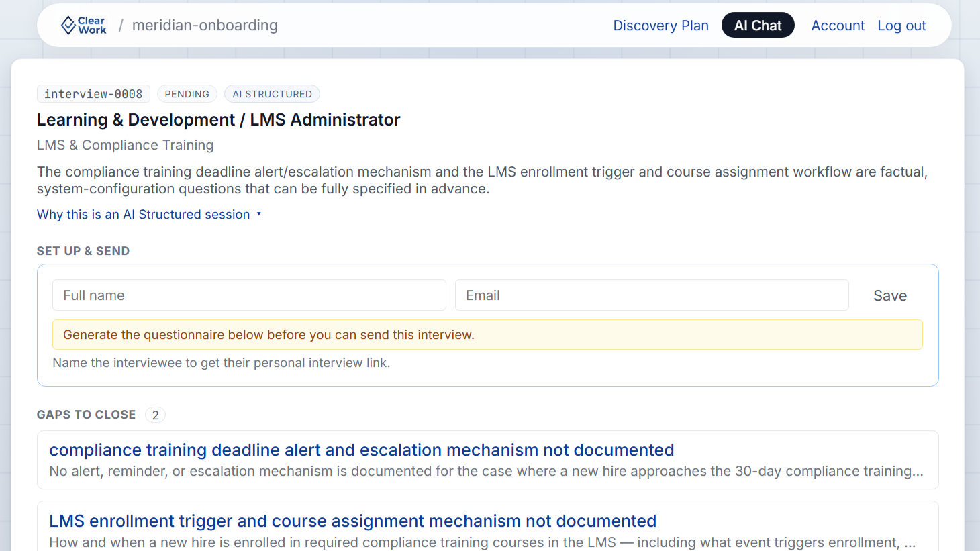Click the ClearWork logo icon
The width and height of the screenshot is (980, 551).
(x=83, y=26)
